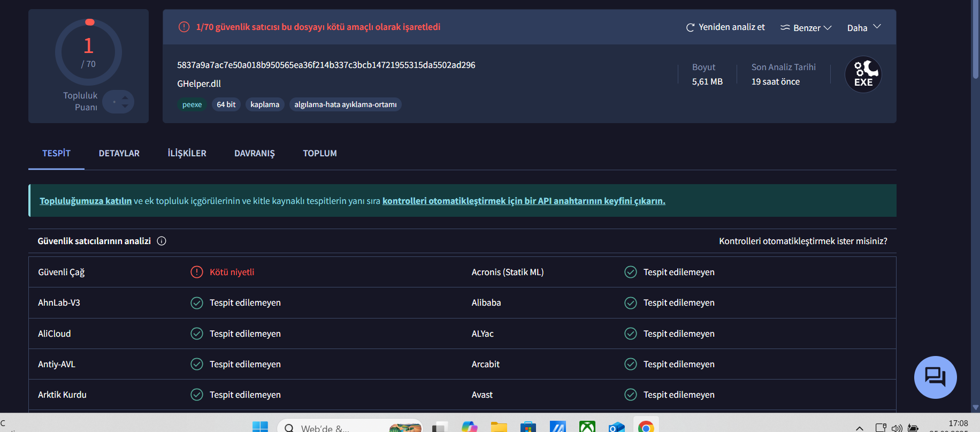Image resolution: width=980 pixels, height=432 pixels.
Task: Click the ALYac vendor name
Action: coord(483,334)
